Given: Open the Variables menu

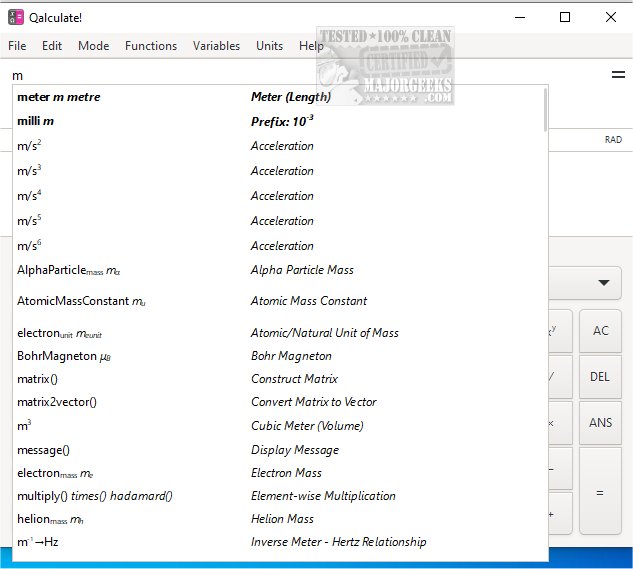Looking at the screenshot, I should [216, 46].
